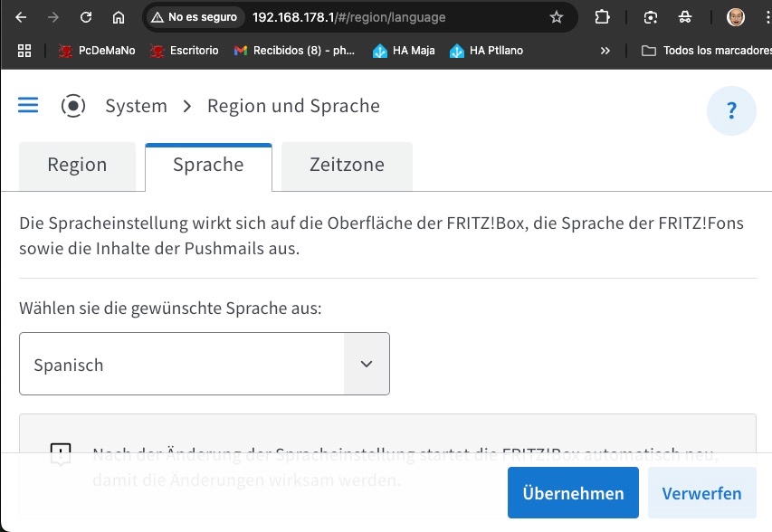
Task: Open the apps grid in bookmarks bar
Action: pos(24,50)
